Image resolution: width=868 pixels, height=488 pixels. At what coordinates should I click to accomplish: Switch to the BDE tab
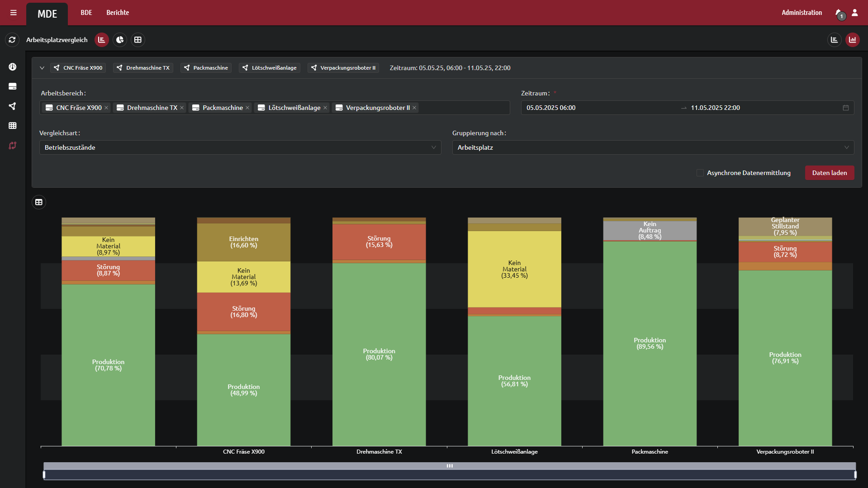click(86, 13)
